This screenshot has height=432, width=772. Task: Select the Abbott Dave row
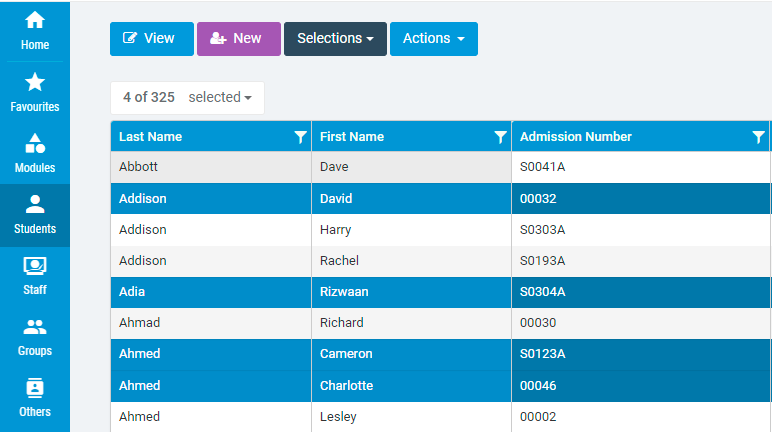441,166
